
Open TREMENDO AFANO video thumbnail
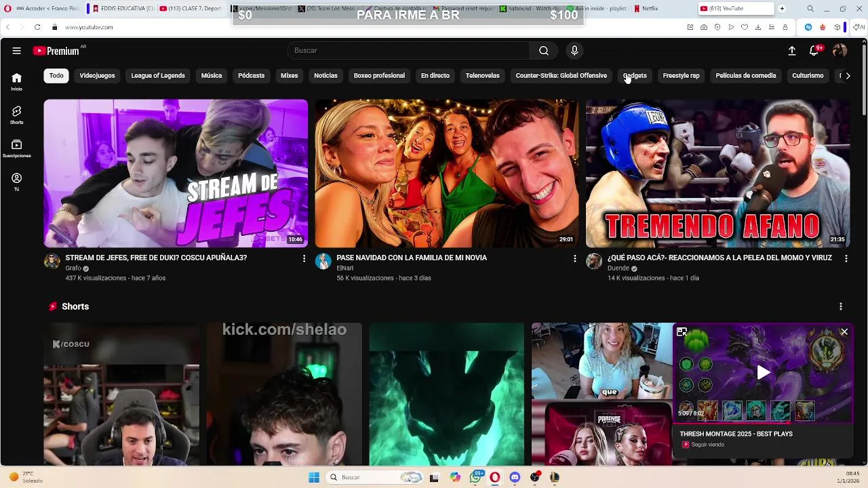pos(717,174)
